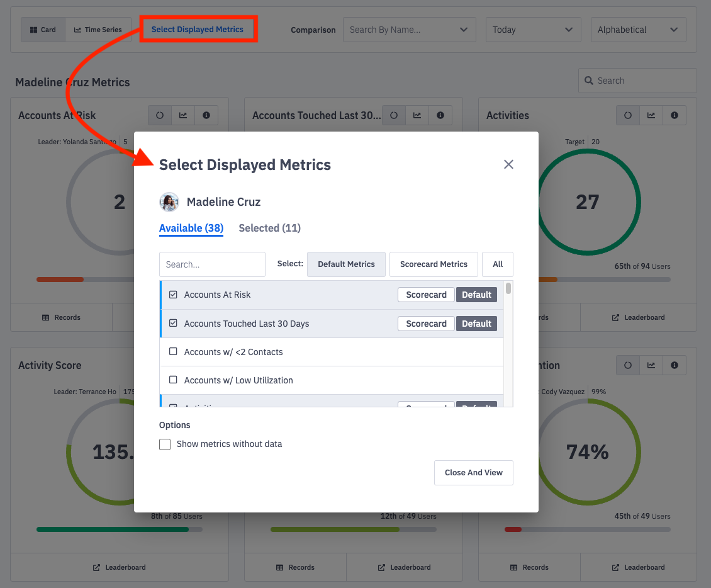Open the Available (38) tab

(191, 228)
